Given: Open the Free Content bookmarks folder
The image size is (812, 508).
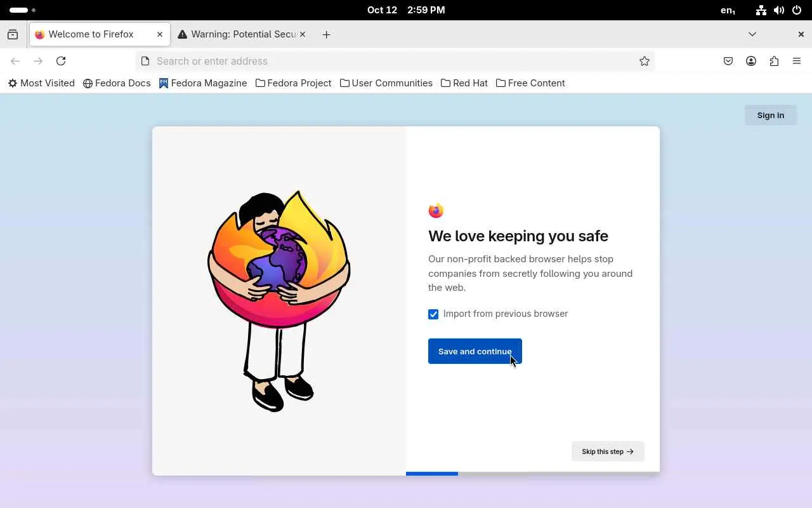Looking at the screenshot, I should pyautogui.click(x=530, y=83).
